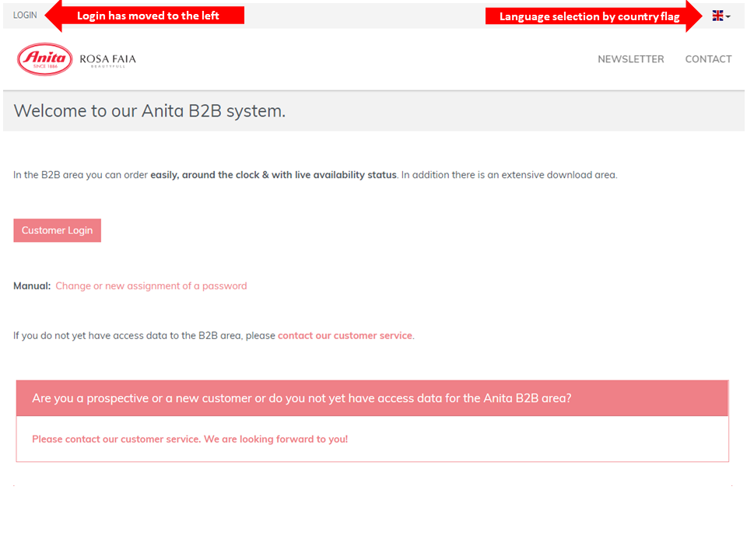747x560 pixels.
Task: Click the red arrowhead pointing at LOGIN
Action: click(52, 16)
